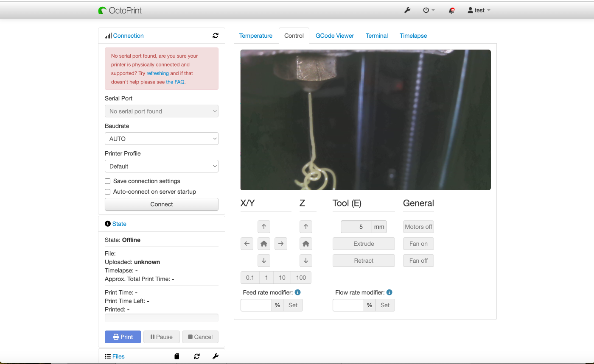Jog X/Y left arrow
The image size is (594, 364).
247,244
